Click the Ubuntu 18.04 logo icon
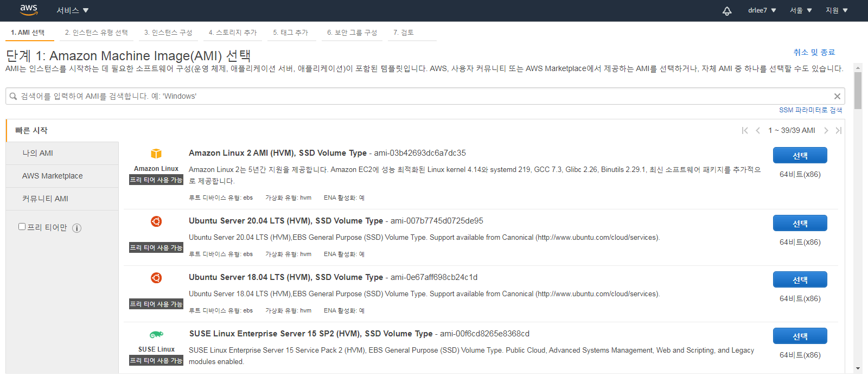The width and height of the screenshot is (868, 376). [156, 278]
